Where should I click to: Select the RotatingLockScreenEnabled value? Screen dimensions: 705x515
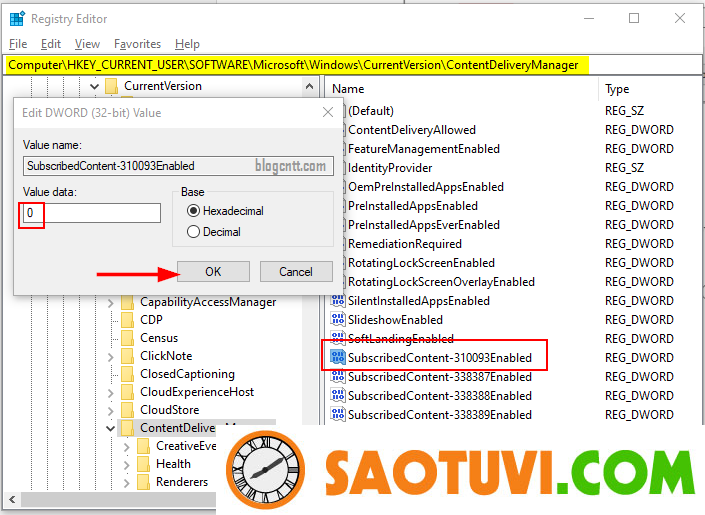pyautogui.click(x=421, y=262)
